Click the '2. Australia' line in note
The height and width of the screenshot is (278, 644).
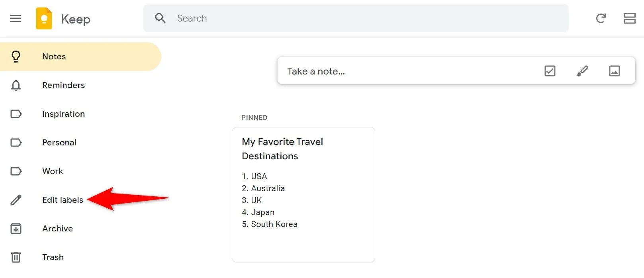(x=263, y=188)
